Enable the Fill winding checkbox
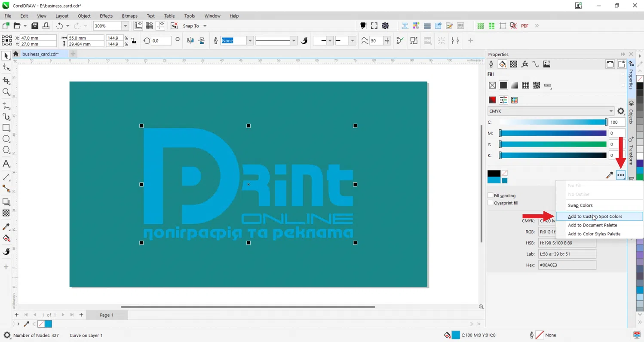The width and height of the screenshot is (644, 342). click(490, 195)
